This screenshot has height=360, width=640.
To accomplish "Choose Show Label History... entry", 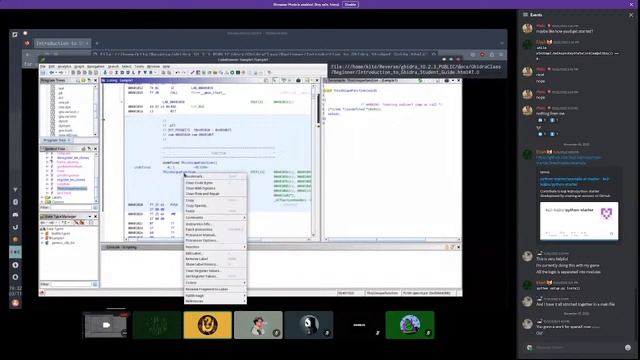I will point(215,264).
